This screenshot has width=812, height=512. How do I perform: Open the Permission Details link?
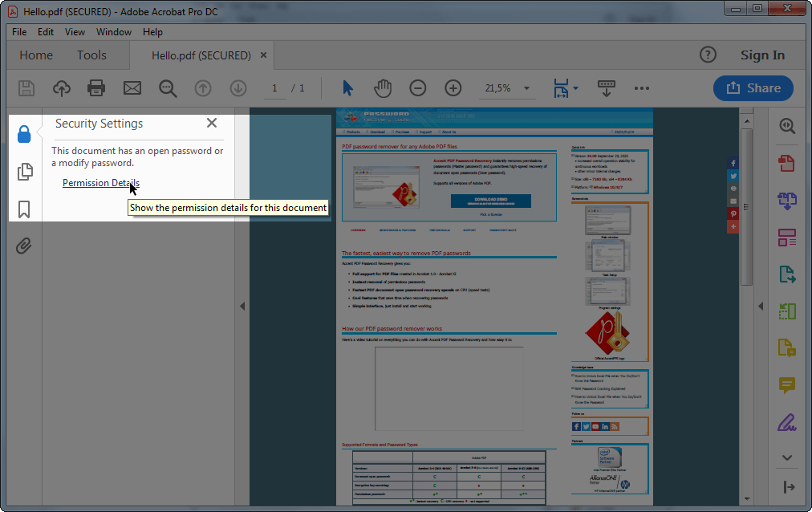click(101, 183)
